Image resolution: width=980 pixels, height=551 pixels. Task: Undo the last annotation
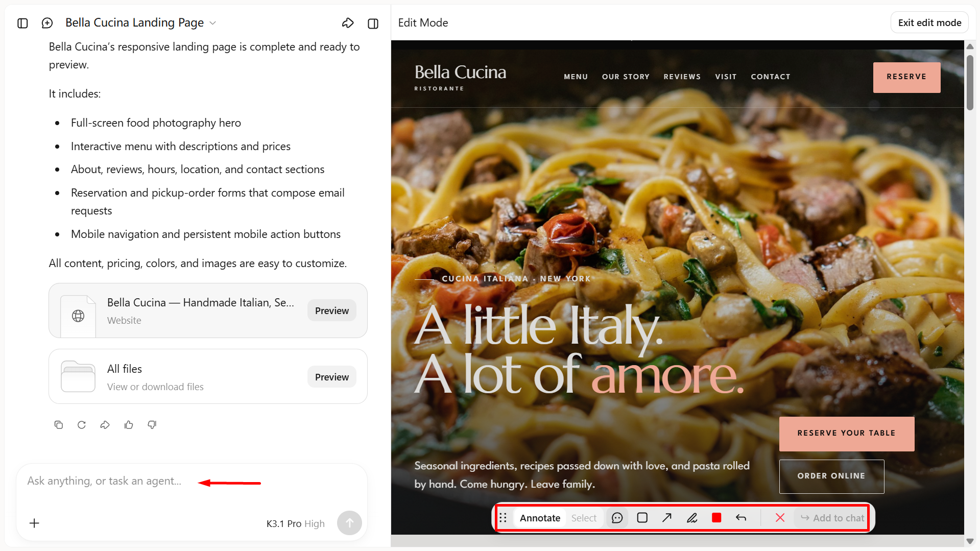coord(741,518)
